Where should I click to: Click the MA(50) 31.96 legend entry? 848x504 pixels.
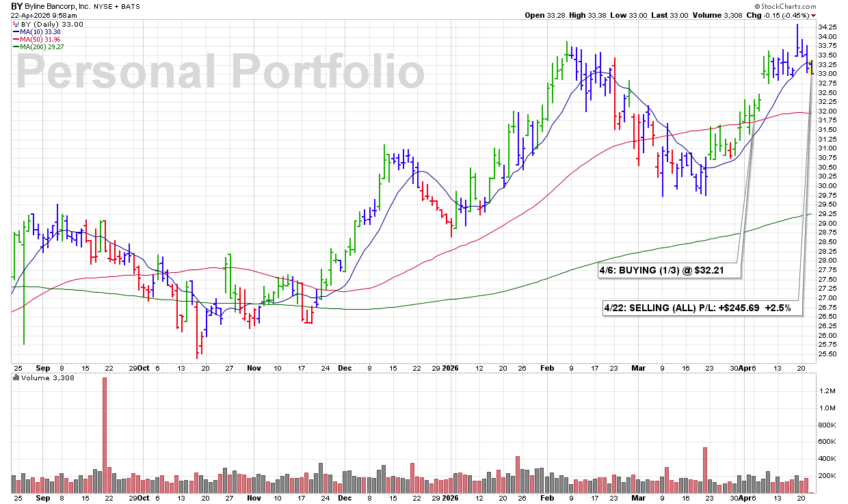click(42, 39)
